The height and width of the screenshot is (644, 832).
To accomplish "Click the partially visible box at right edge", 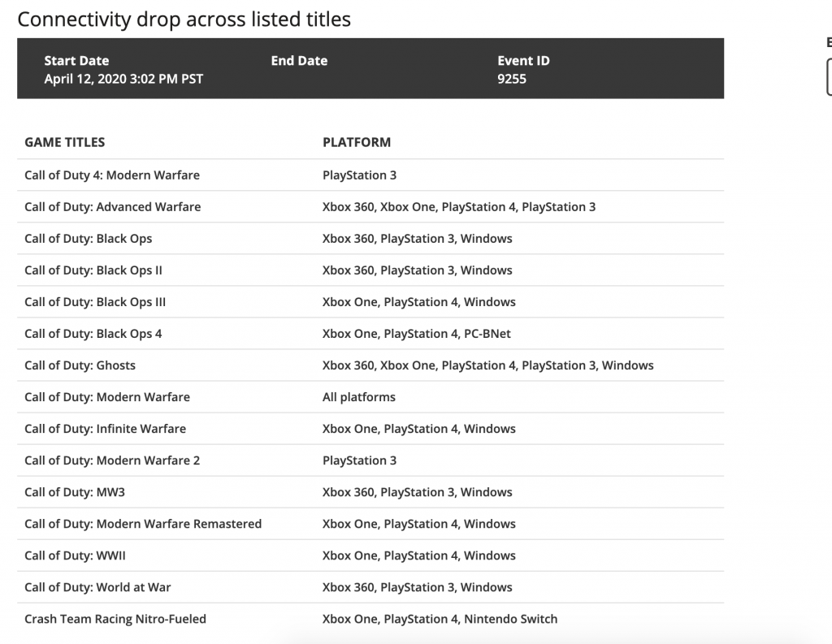I will [828, 78].
